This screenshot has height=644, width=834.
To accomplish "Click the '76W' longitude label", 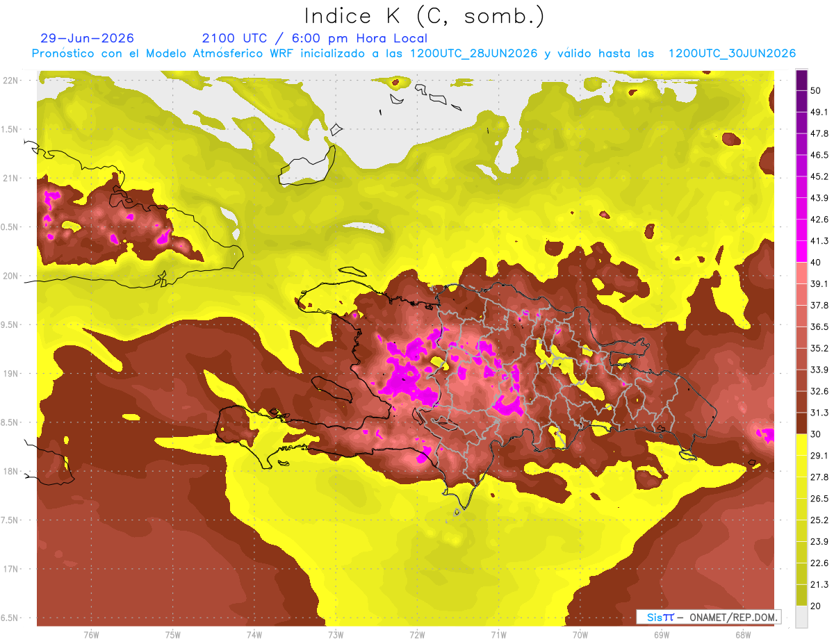I will 91,634.
